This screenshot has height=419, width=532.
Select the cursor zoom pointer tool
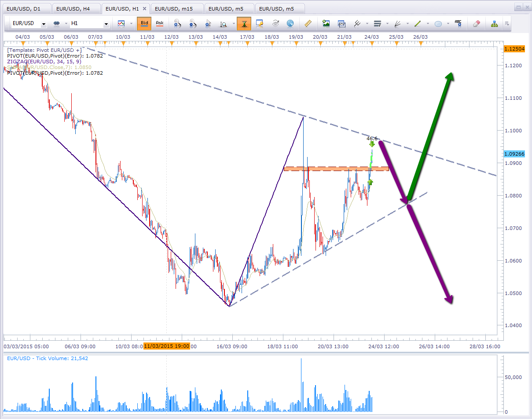(x=208, y=24)
